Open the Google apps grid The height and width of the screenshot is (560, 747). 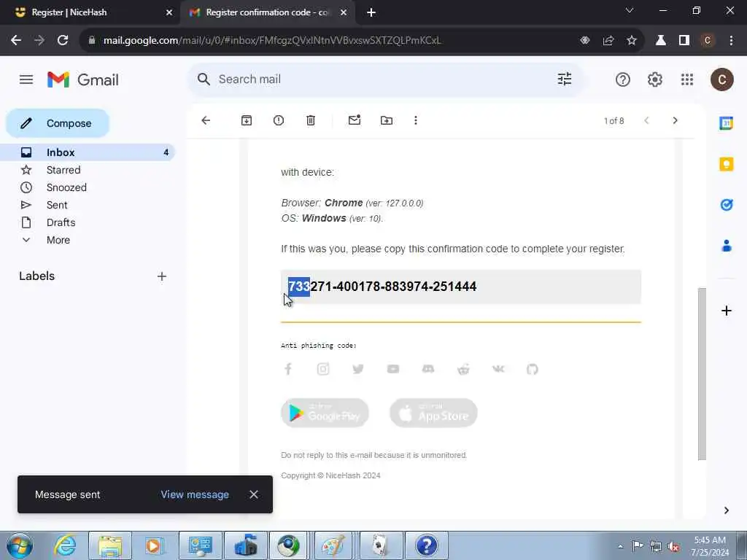pyautogui.click(x=687, y=79)
